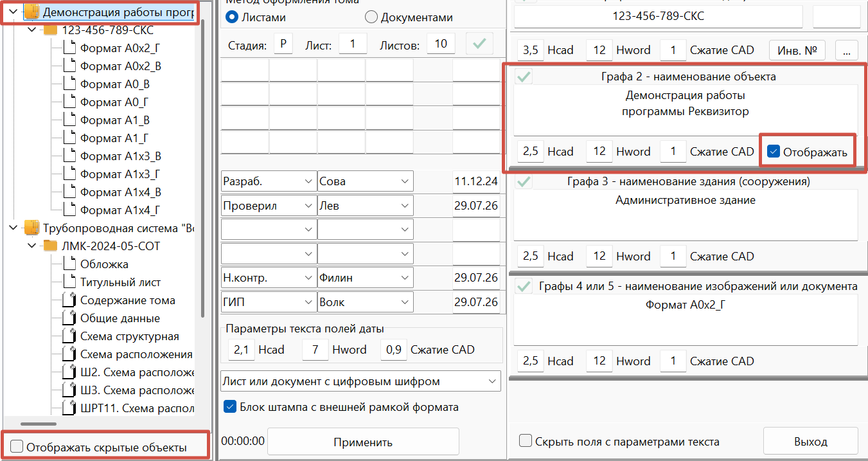Viewport: 868px width, 461px height.
Task: Select Формат A0_Г in the tree
Action: pyautogui.click(x=115, y=102)
